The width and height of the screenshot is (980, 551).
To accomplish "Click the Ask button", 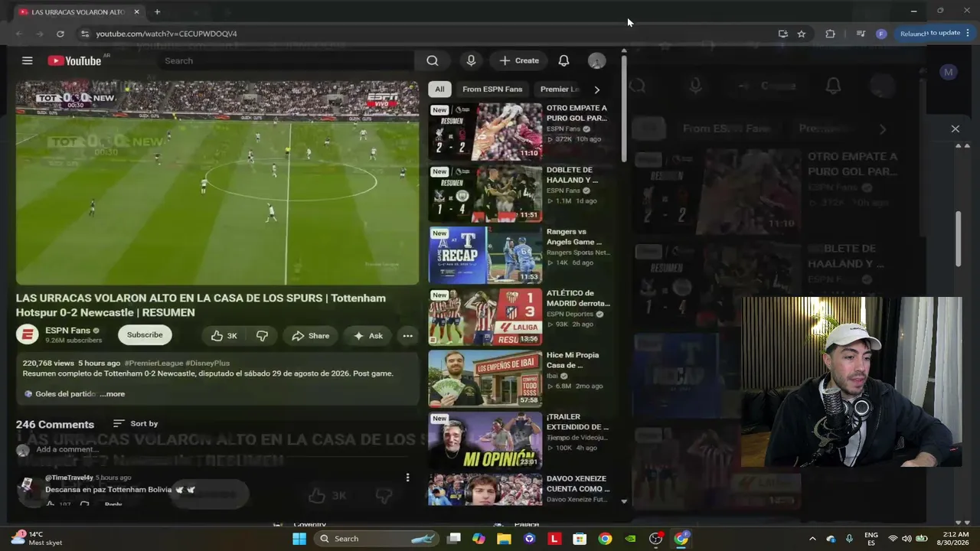I will click(x=367, y=335).
